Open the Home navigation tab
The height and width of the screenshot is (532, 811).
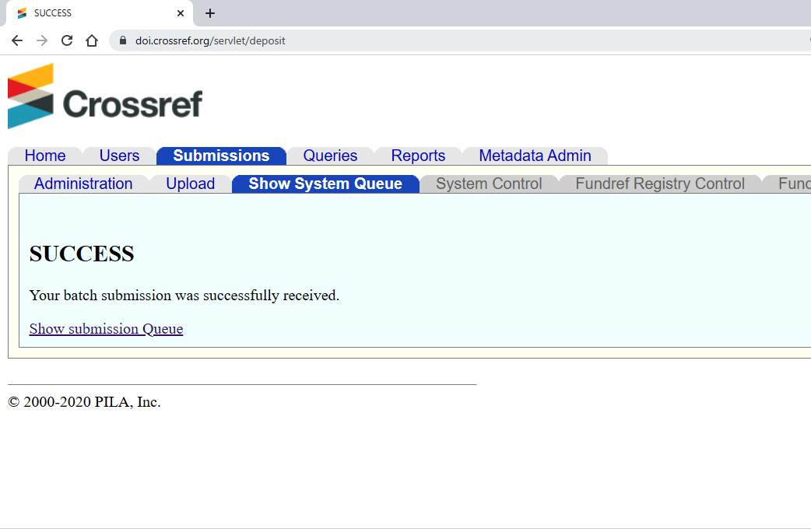coord(44,156)
